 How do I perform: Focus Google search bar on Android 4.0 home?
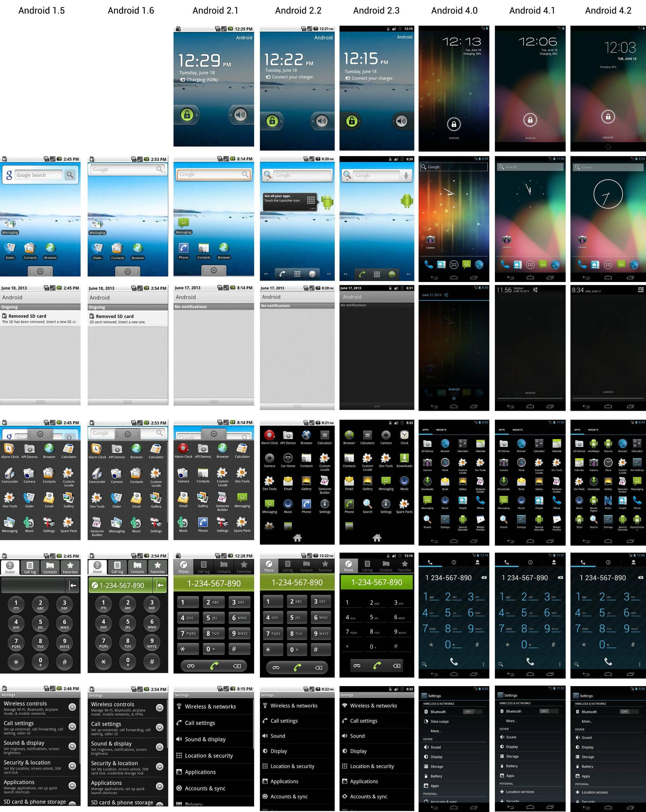click(454, 167)
